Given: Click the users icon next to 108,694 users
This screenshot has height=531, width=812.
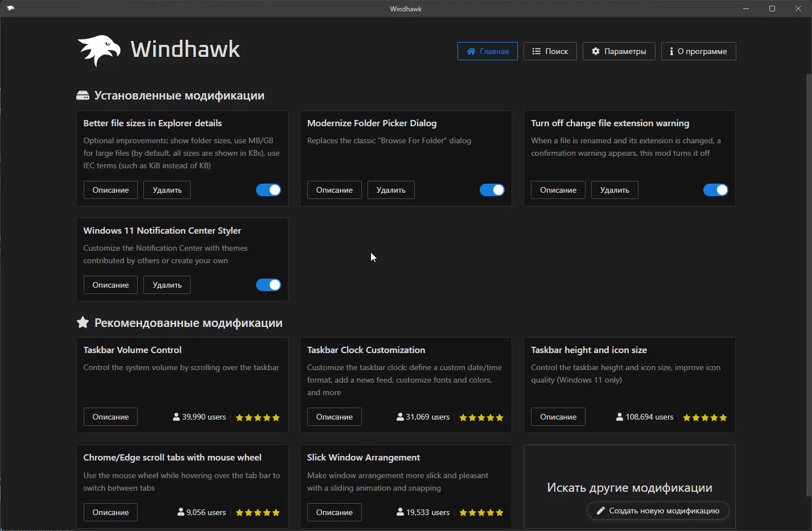Looking at the screenshot, I should click(x=620, y=417).
